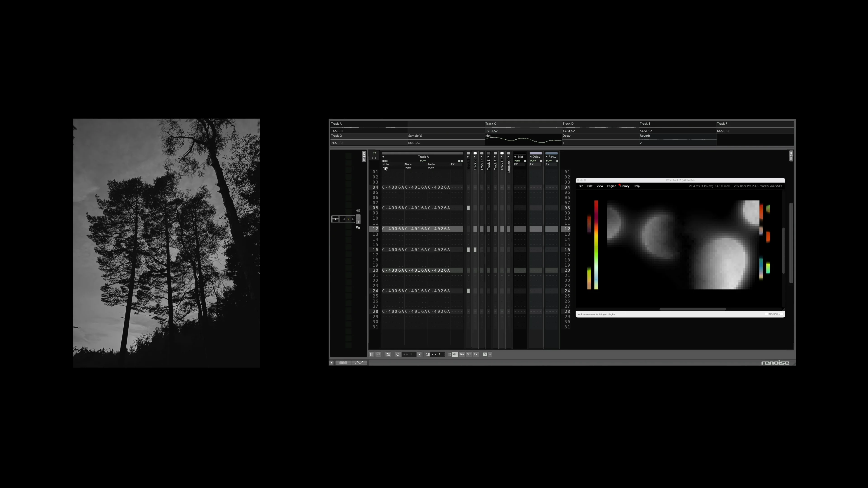
Task: Open the quantize amount dropdown arrow
Action: pyautogui.click(x=420, y=354)
